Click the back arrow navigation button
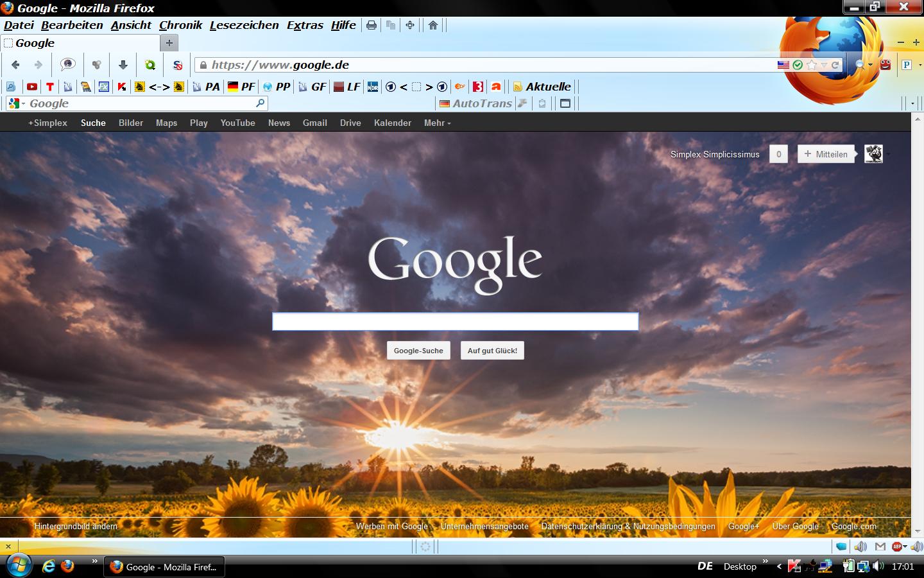924x578 pixels. [x=15, y=65]
